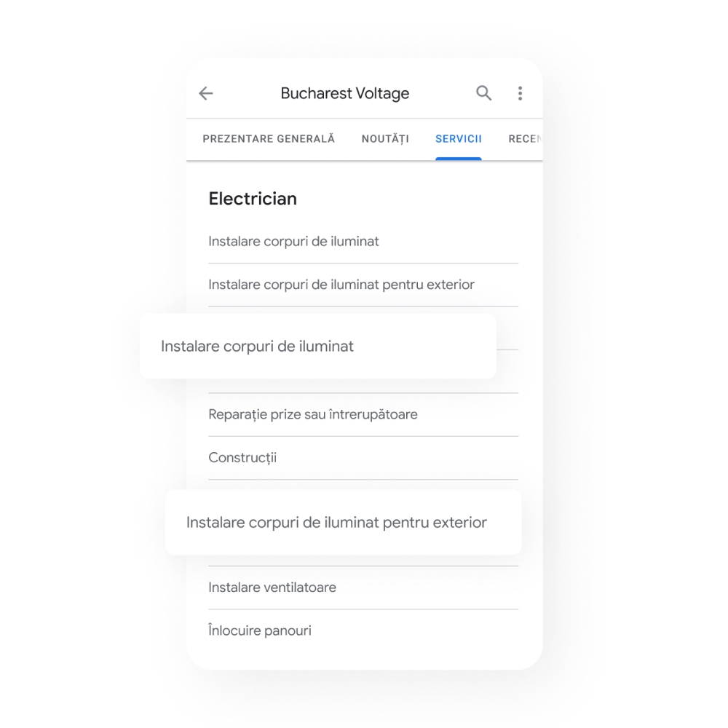
Task: Open the Construcții service entry
Action: point(363,458)
